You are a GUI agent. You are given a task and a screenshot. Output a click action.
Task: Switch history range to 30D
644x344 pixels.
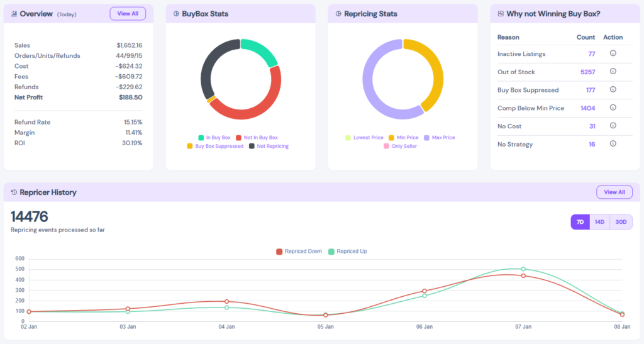[621, 222]
